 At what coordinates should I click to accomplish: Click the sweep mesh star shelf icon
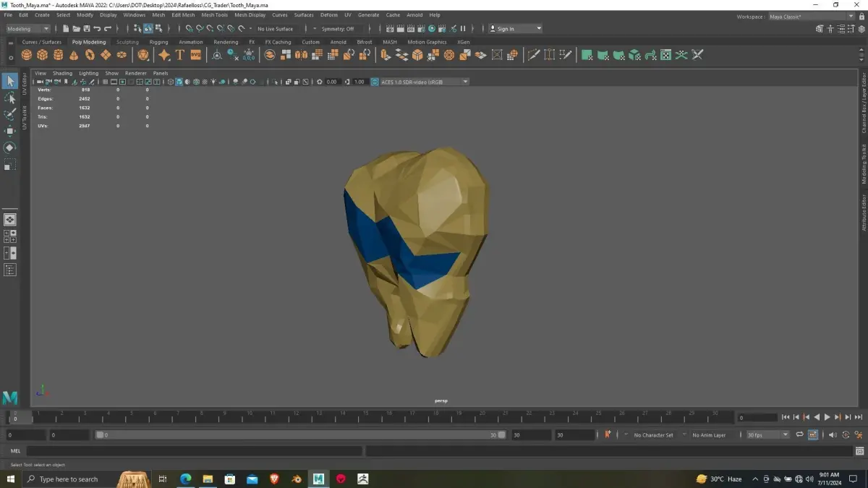(x=164, y=55)
